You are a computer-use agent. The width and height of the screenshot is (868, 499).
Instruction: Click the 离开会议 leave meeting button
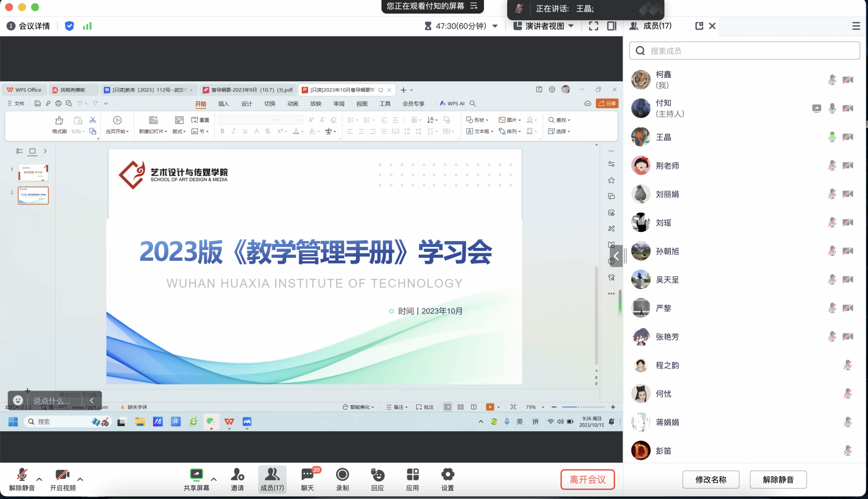(587, 480)
